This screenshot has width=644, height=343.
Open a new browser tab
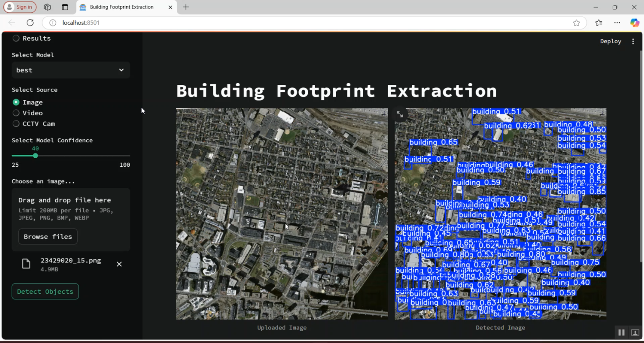tap(186, 7)
